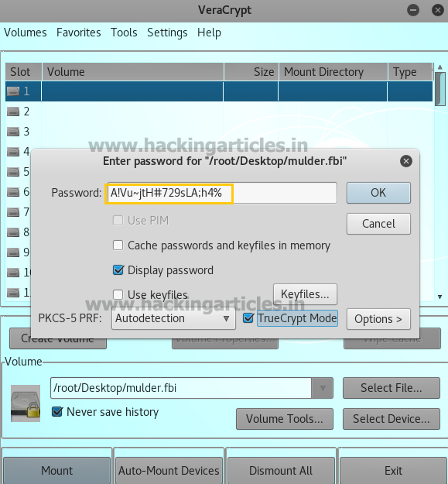The width and height of the screenshot is (448, 484).
Task: Minimize the VeraCrypt window
Action: [x=413, y=10]
